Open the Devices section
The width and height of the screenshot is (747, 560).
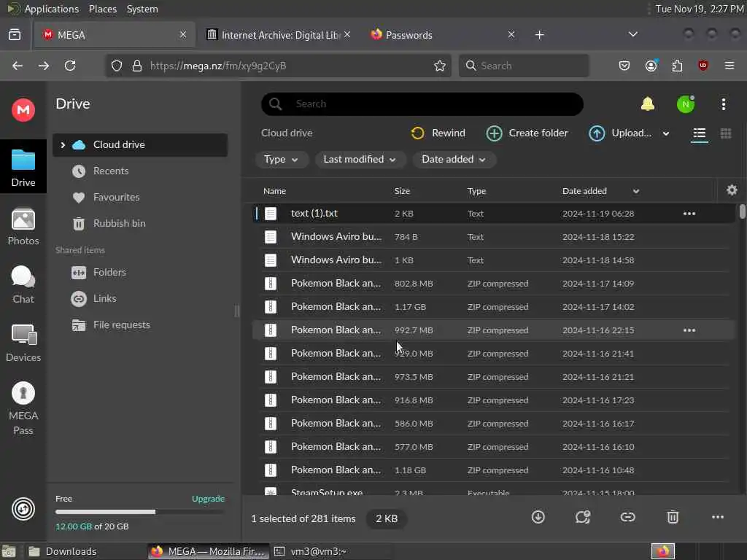pos(23,343)
